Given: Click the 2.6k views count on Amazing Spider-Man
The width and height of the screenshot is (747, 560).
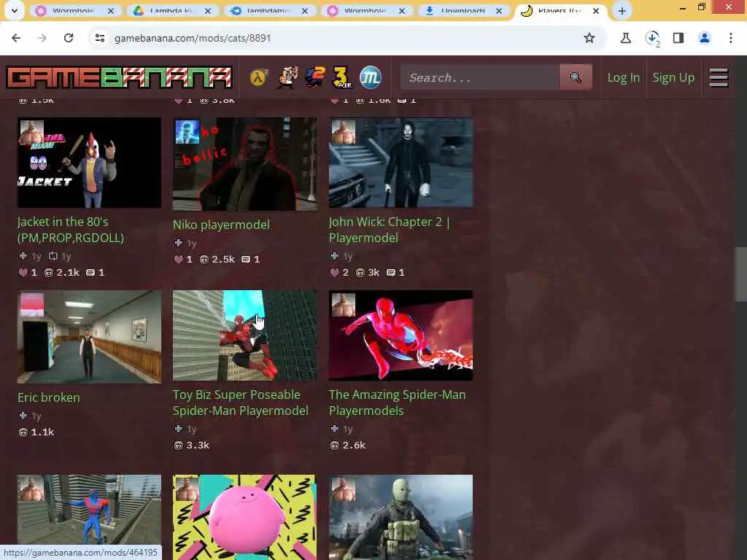Looking at the screenshot, I should click(x=348, y=446).
